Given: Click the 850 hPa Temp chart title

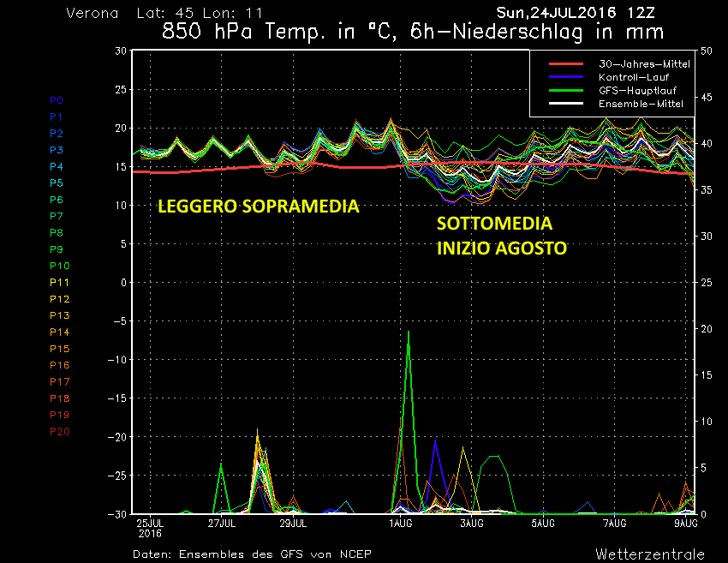Looking at the screenshot, I should click(x=413, y=32).
